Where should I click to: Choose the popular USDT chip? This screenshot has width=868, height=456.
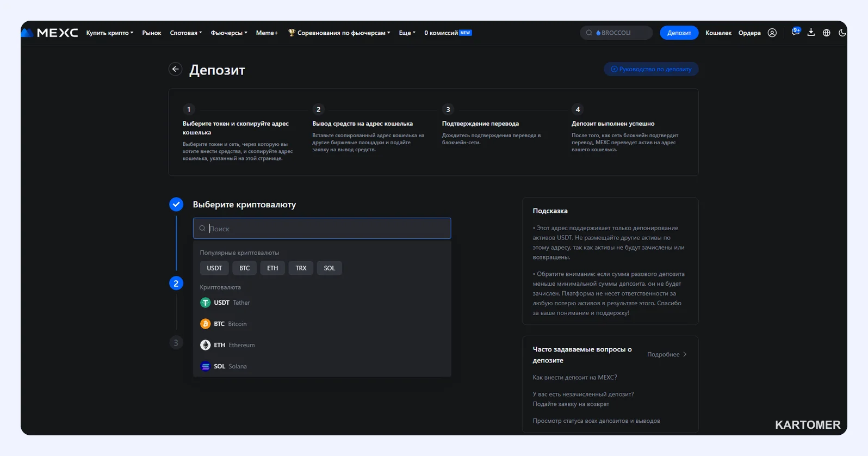(x=214, y=268)
